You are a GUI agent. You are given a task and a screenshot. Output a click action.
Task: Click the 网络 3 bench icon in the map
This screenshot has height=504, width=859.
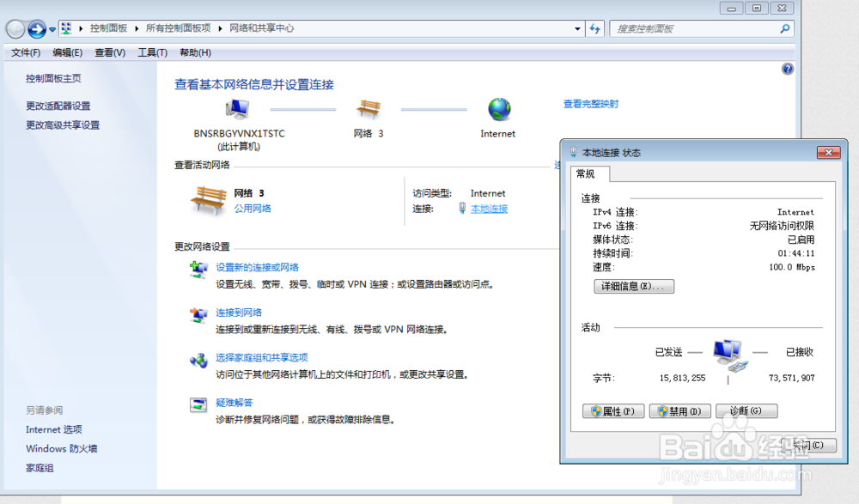point(369,110)
